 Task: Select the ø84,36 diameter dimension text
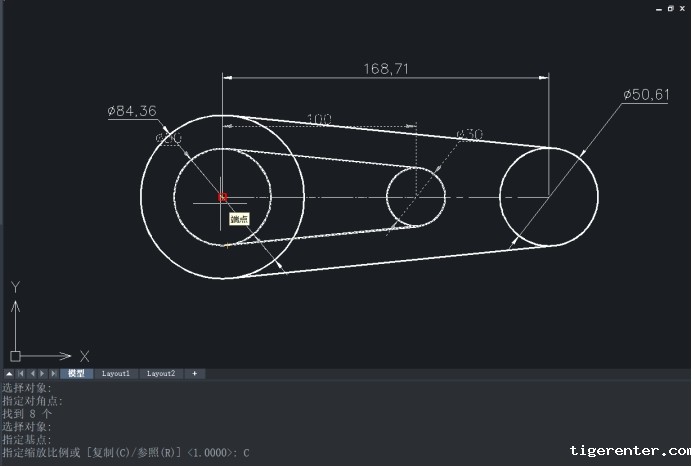pos(132,111)
